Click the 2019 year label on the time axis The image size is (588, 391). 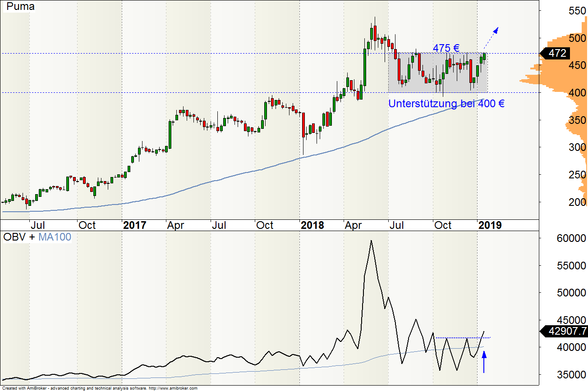[x=490, y=225]
